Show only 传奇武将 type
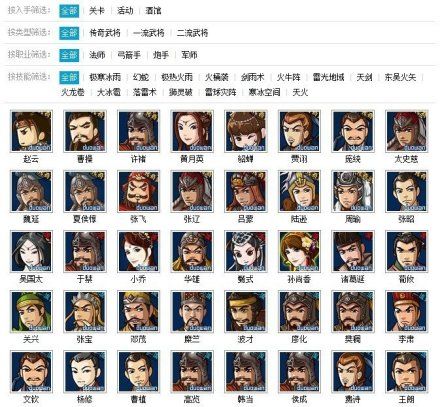Viewport: 440px width, 407px height. point(105,33)
